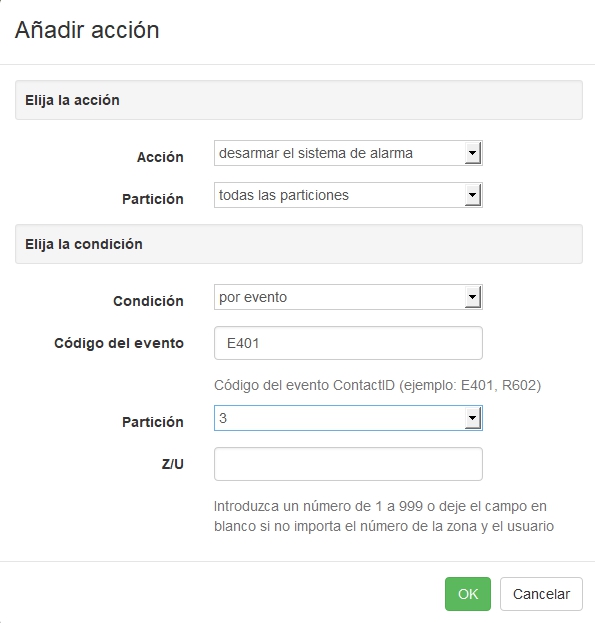The width and height of the screenshot is (595, 623).
Task: Open the Partición combo box showing value 3
Action: [x=348, y=418]
